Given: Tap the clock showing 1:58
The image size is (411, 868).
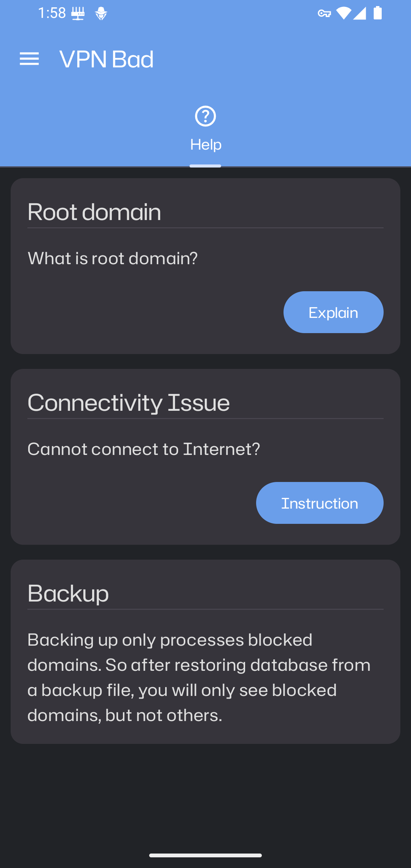Looking at the screenshot, I should click(x=52, y=13).
